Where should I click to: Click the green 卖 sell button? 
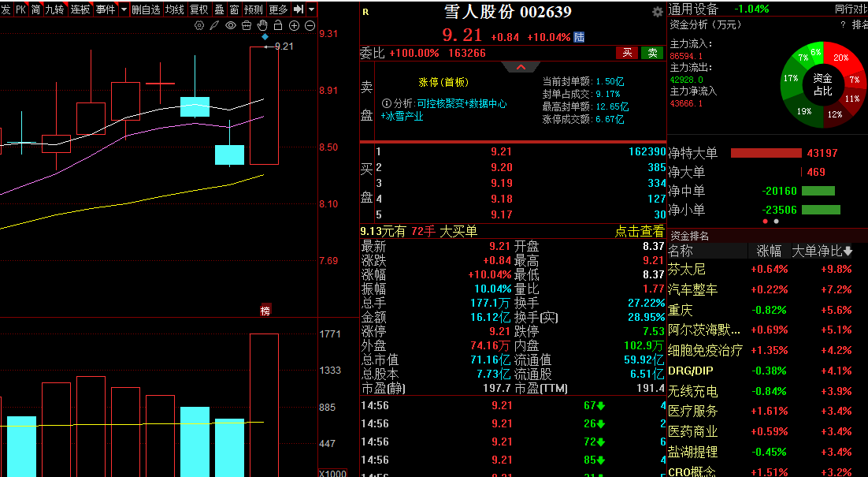[653, 53]
